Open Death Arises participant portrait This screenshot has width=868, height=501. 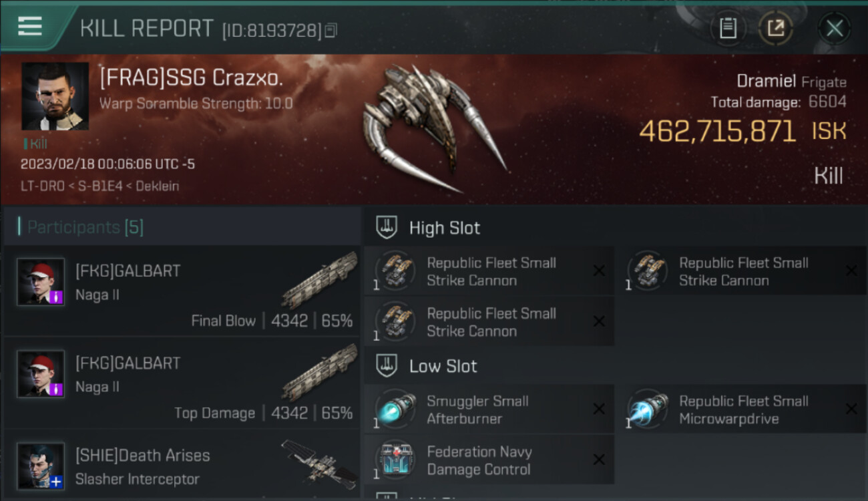41,466
